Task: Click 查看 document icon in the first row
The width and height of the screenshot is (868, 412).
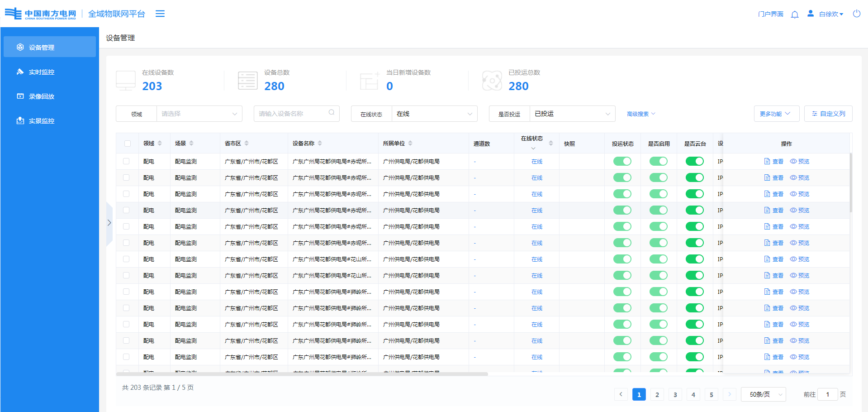Action: (x=767, y=161)
